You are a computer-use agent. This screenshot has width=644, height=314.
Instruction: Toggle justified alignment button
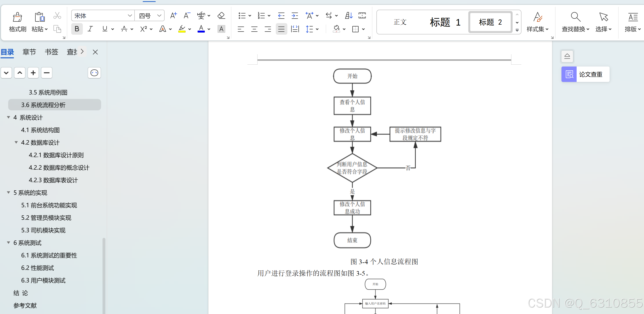pos(281,29)
